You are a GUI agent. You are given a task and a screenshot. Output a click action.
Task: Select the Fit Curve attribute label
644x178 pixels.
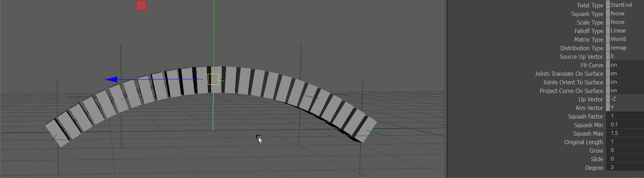pos(592,65)
